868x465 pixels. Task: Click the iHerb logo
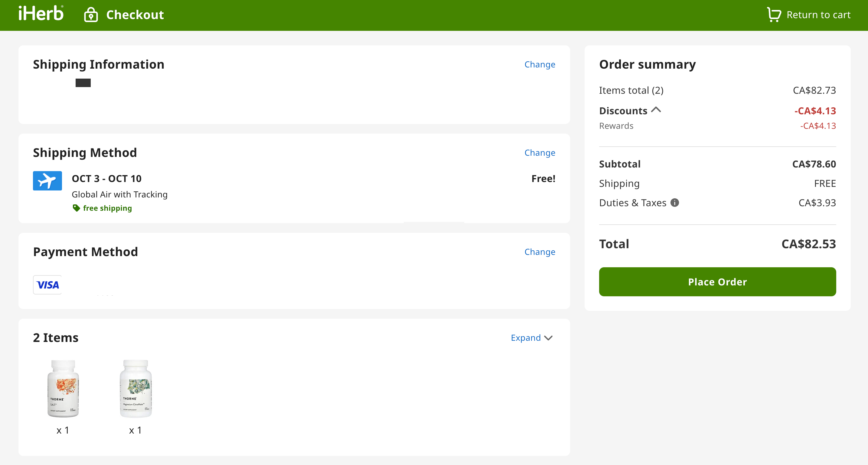tap(41, 14)
